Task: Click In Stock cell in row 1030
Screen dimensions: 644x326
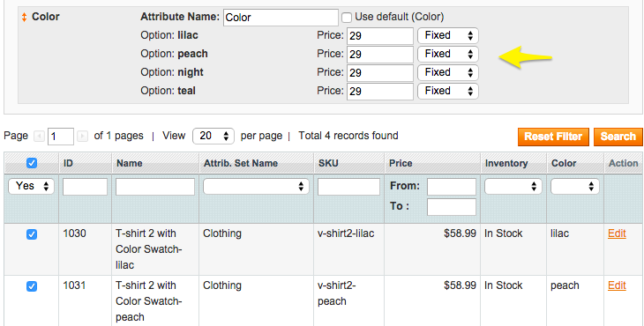Action: (x=504, y=233)
